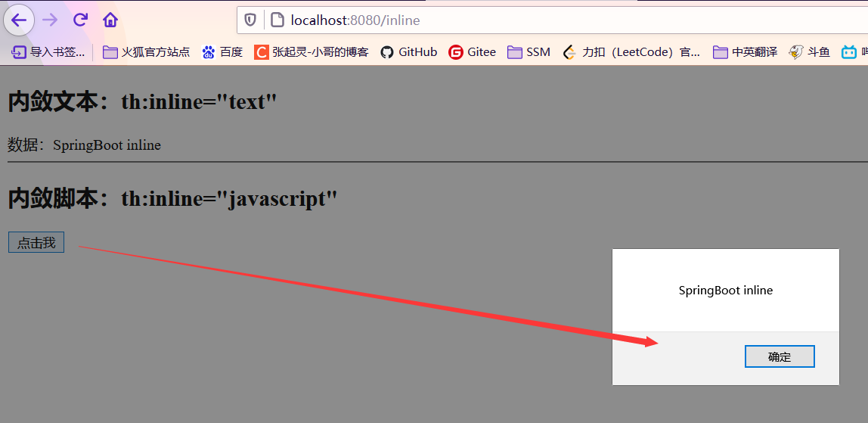Open the 火狐官方站点 bookmark folder
The width and height of the screenshot is (868, 423).
pyautogui.click(x=146, y=52)
